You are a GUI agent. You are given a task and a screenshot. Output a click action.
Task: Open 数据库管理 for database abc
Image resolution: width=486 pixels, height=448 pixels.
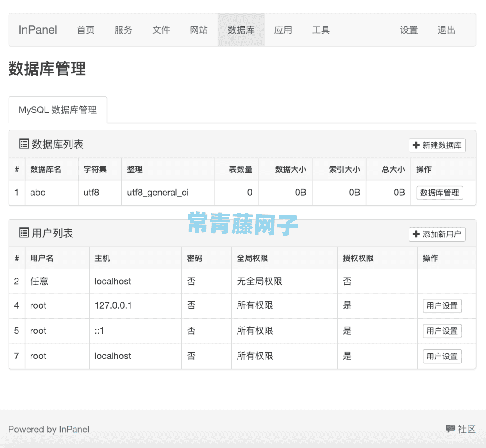pyautogui.click(x=439, y=193)
